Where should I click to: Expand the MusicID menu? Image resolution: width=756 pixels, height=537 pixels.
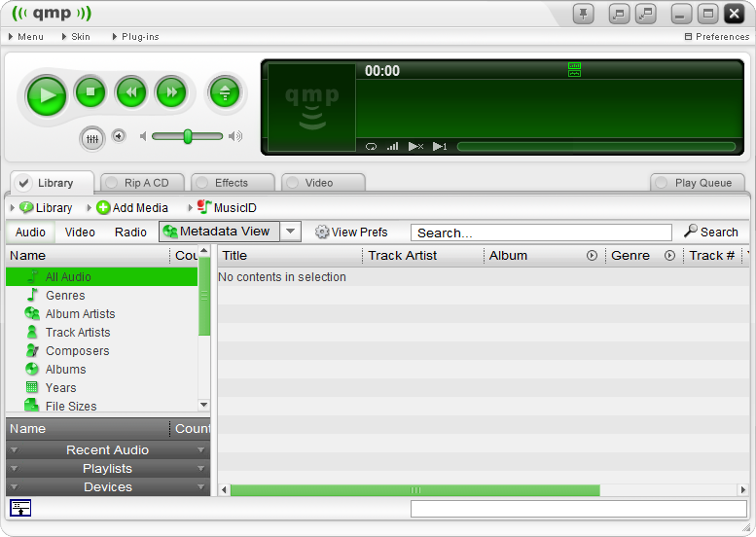tap(222, 208)
